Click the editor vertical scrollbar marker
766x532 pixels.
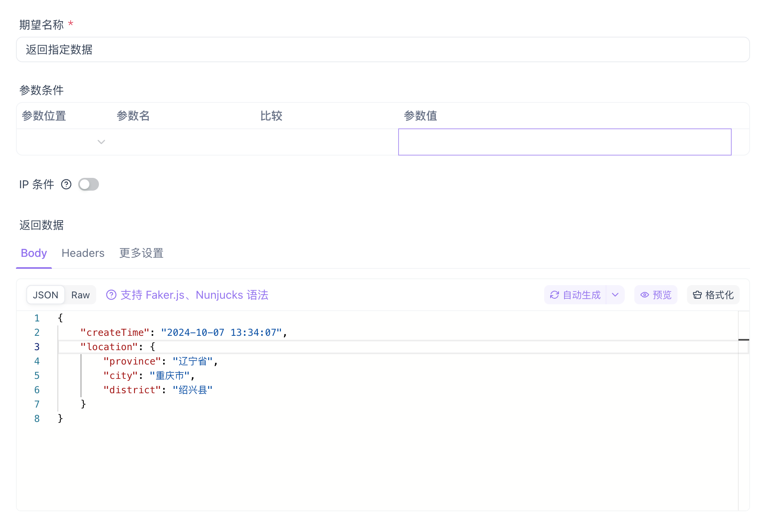744,340
